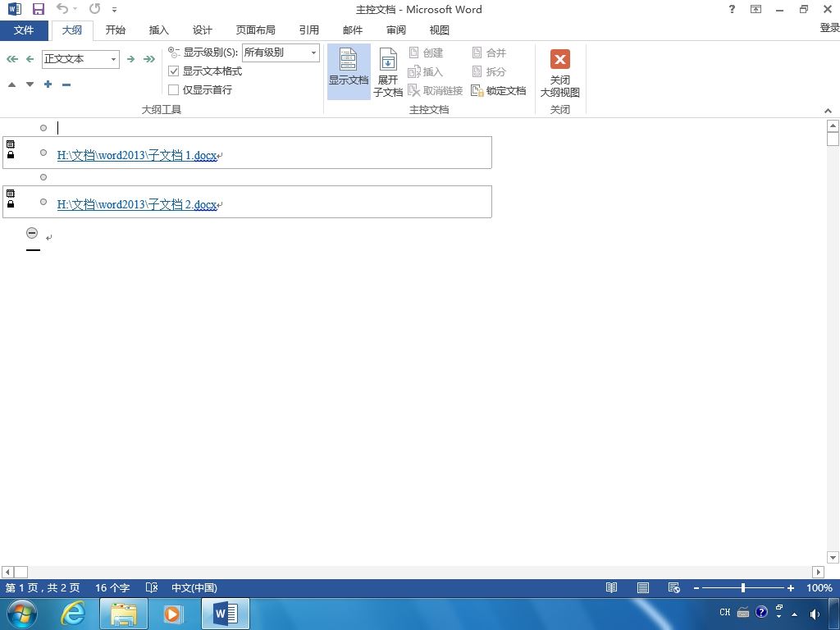Screen dimensions: 840x630
Task: Switch to the 审阅 tab
Action: click(x=396, y=30)
